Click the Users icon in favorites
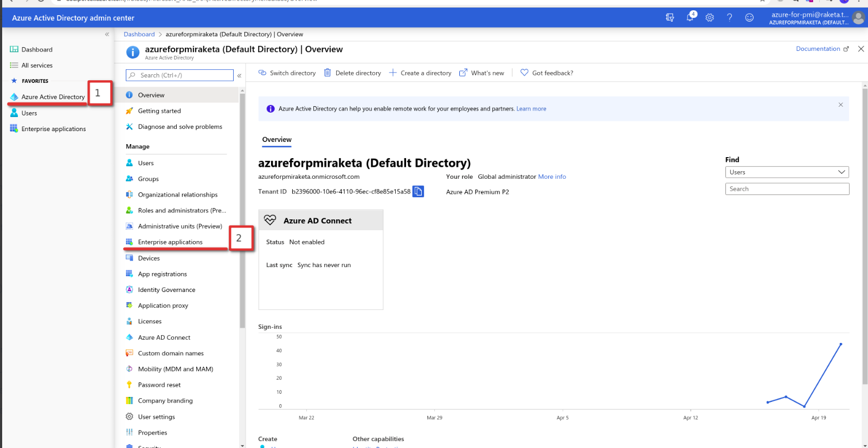Image resolution: width=868 pixels, height=448 pixels. click(x=14, y=113)
